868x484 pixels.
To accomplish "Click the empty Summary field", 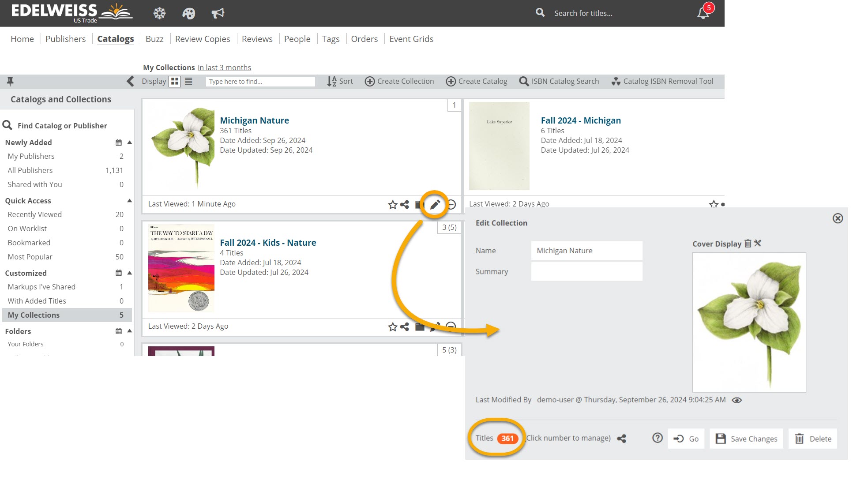I will pos(586,271).
